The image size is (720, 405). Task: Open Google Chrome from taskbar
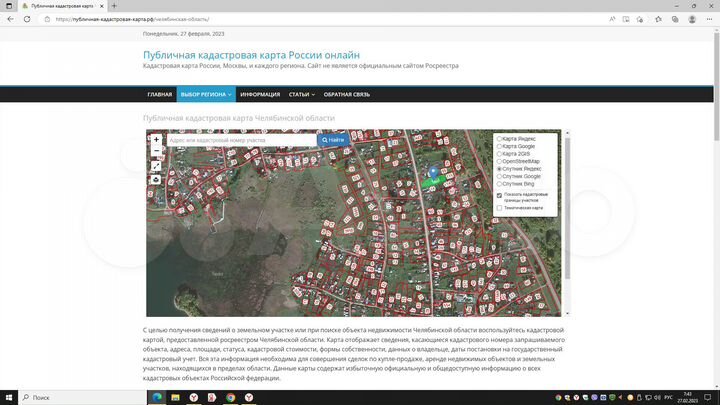click(x=231, y=397)
